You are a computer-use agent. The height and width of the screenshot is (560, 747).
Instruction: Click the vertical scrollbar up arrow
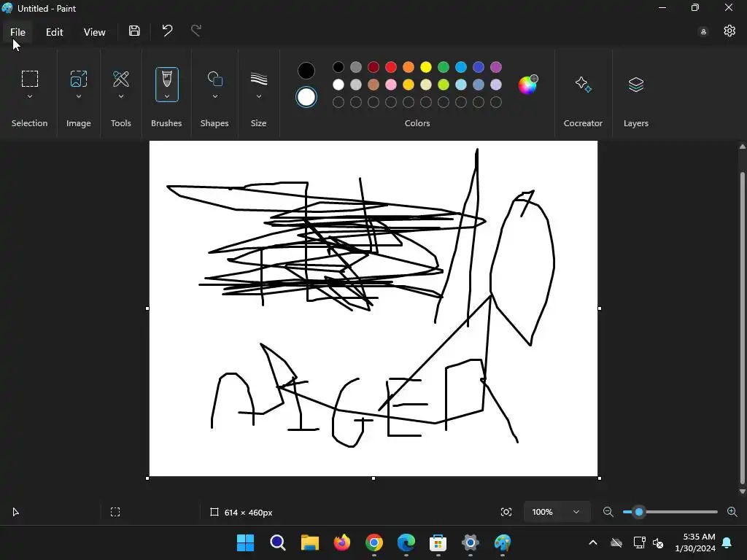pyautogui.click(x=742, y=147)
